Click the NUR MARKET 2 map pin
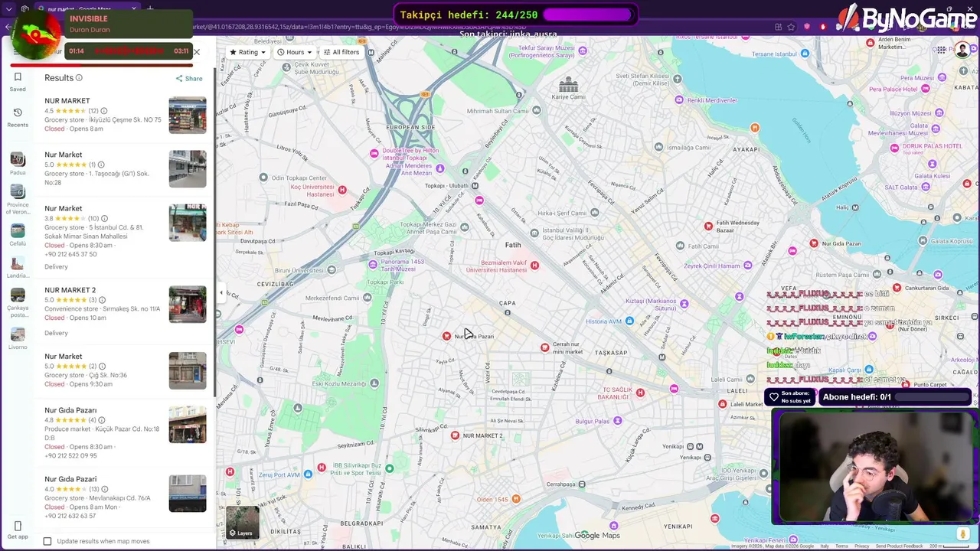This screenshot has width=980, height=551. coord(455,435)
